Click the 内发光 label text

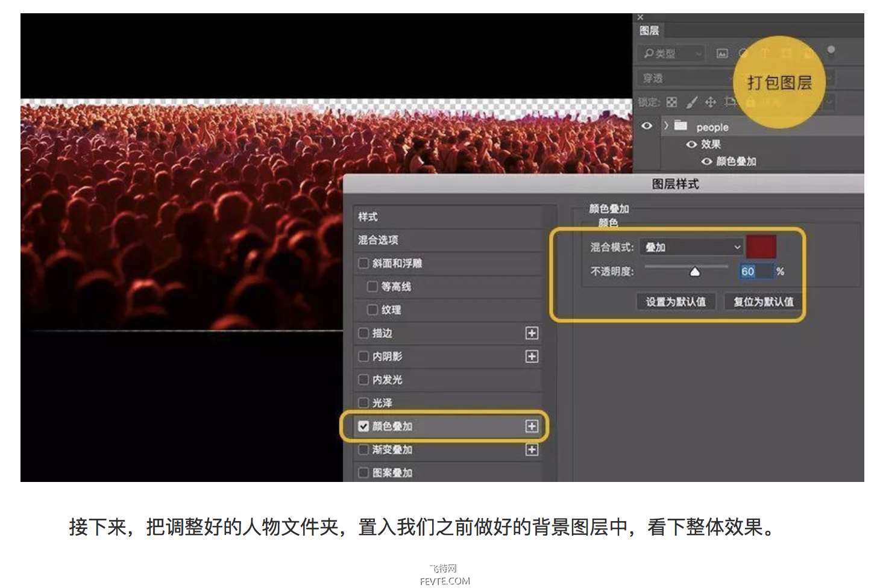pos(387,380)
